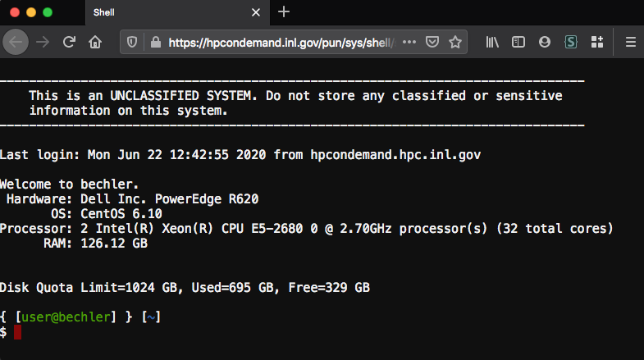Open the Library bookmarks and history icon

(x=493, y=42)
